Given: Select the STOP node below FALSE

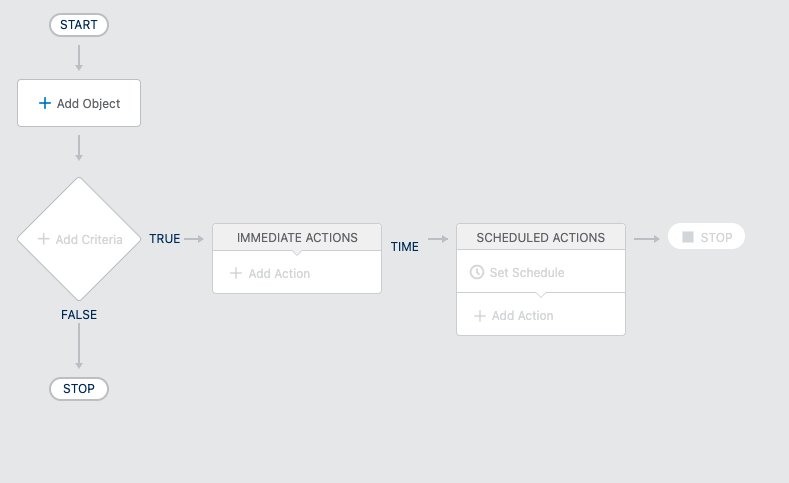Looking at the screenshot, I should [x=79, y=389].
